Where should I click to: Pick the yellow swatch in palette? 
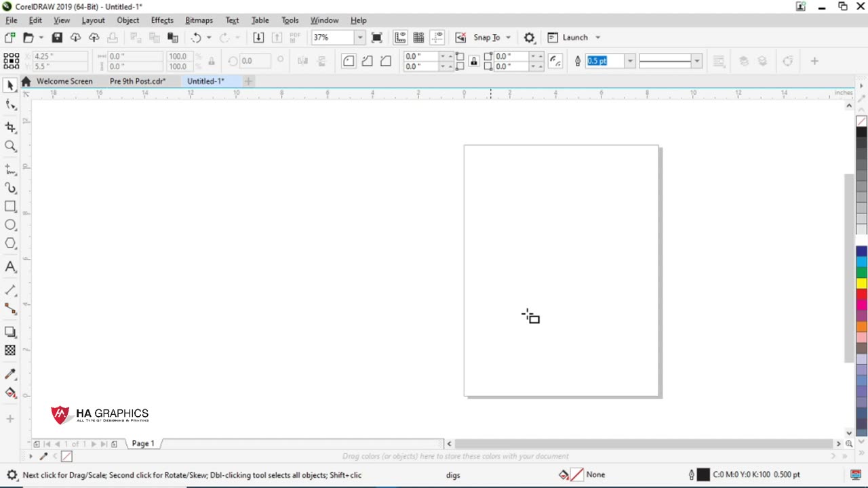(861, 283)
